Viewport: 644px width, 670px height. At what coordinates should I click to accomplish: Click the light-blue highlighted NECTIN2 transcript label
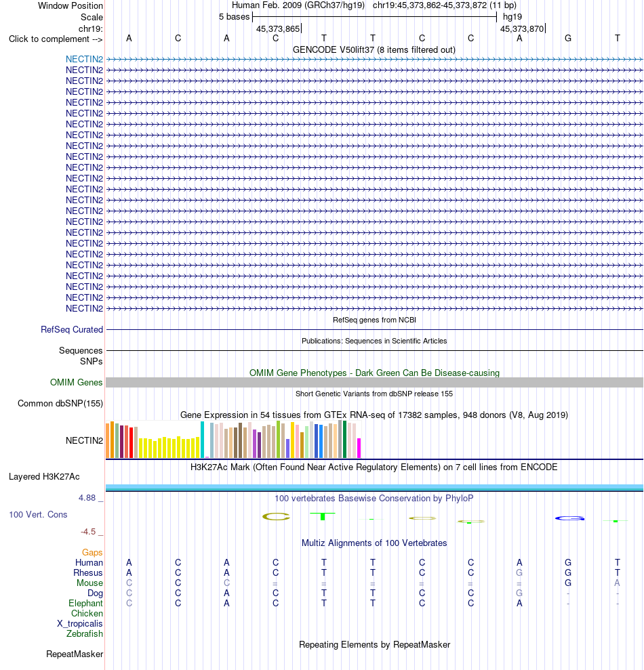[x=84, y=59]
